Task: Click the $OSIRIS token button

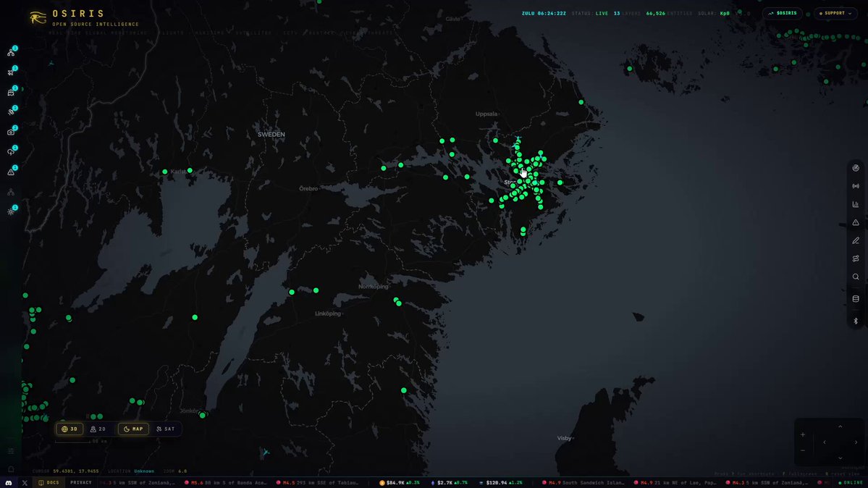Action: 783,13
